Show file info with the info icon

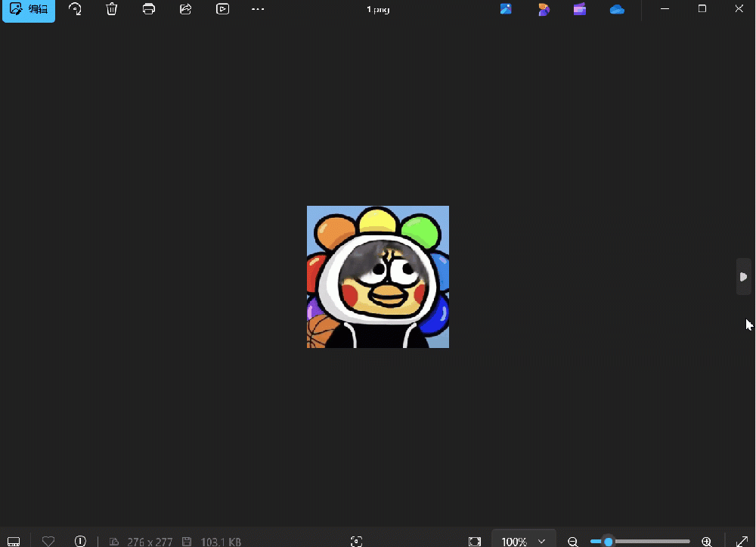pyautogui.click(x=80, y=541)
